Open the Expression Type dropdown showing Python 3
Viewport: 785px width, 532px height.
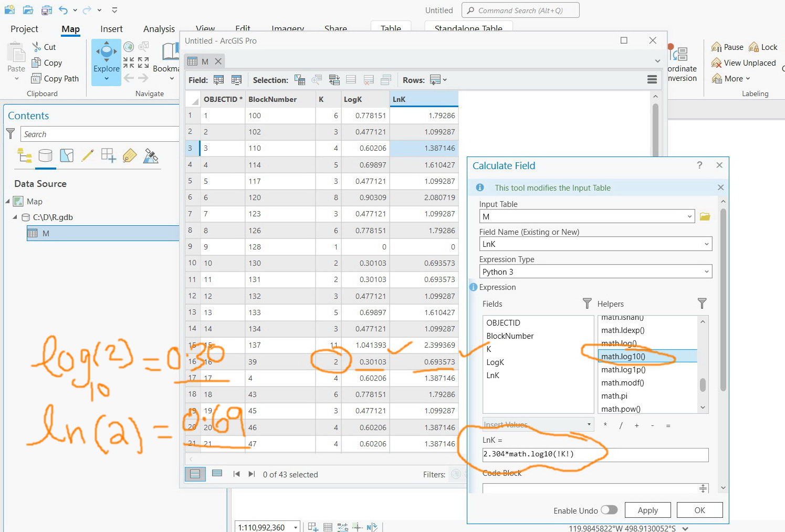tap(595, 272)
